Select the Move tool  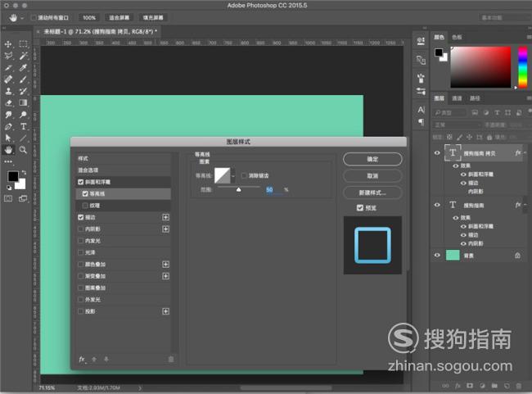tap(8, 44)
